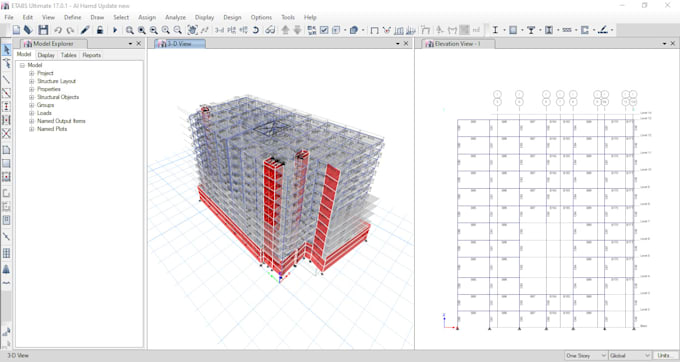This screenshot has height=362, width=680.
Task: Click the Move Up in List arrow
Action: click(x=285, y=30)
